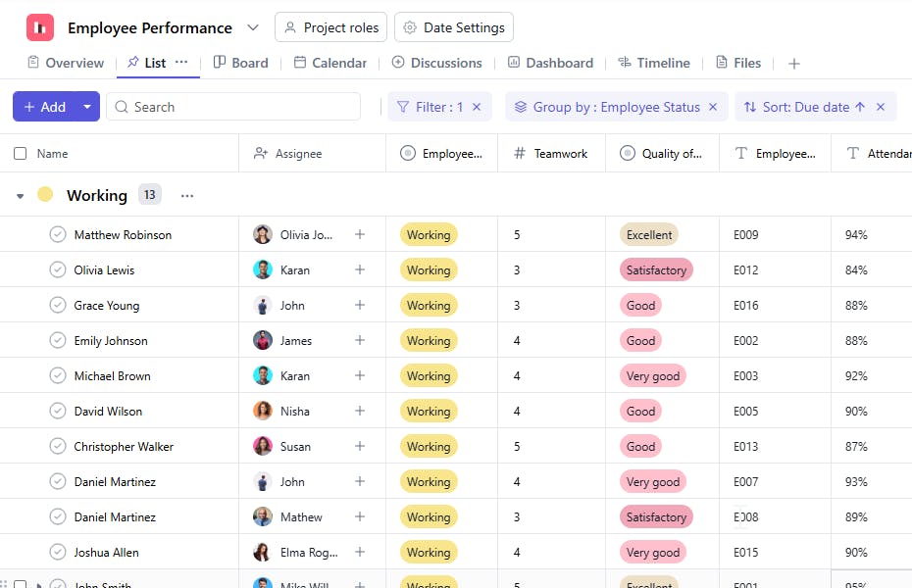The width and height of the screenshot is (912, 588).
Task: Mark Grace Young task as complete
Action: coord(58,305)
